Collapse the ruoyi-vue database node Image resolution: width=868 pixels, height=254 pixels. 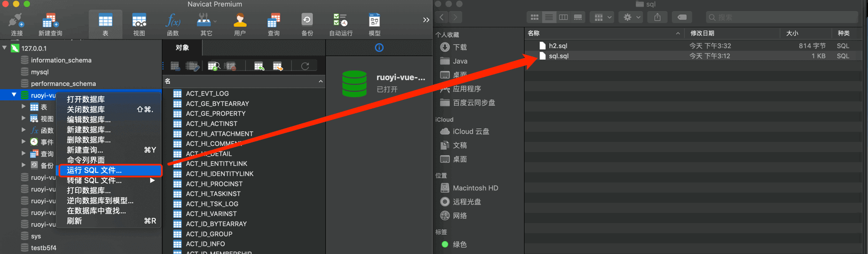pos(14,95)
